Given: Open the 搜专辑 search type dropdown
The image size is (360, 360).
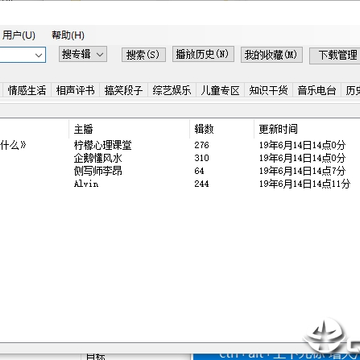Looking at the screenshot, I should [x=83, y=54].
